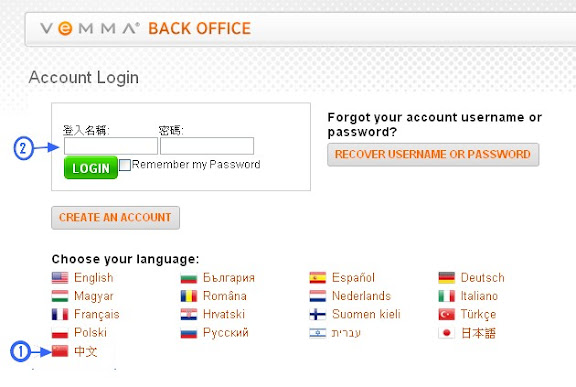The image size is (576, 387).
Task: Switch language to Nederlands
Action: [361, 296]
